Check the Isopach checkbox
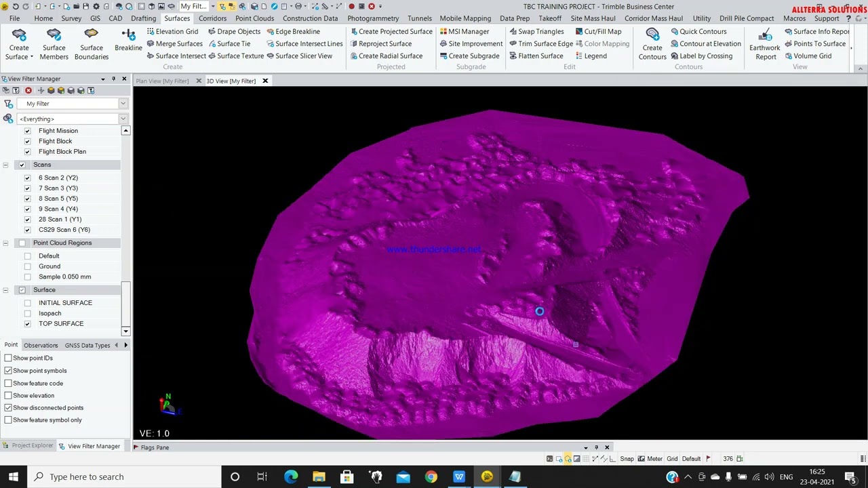 pyautogui.click(x=27, y=314)
